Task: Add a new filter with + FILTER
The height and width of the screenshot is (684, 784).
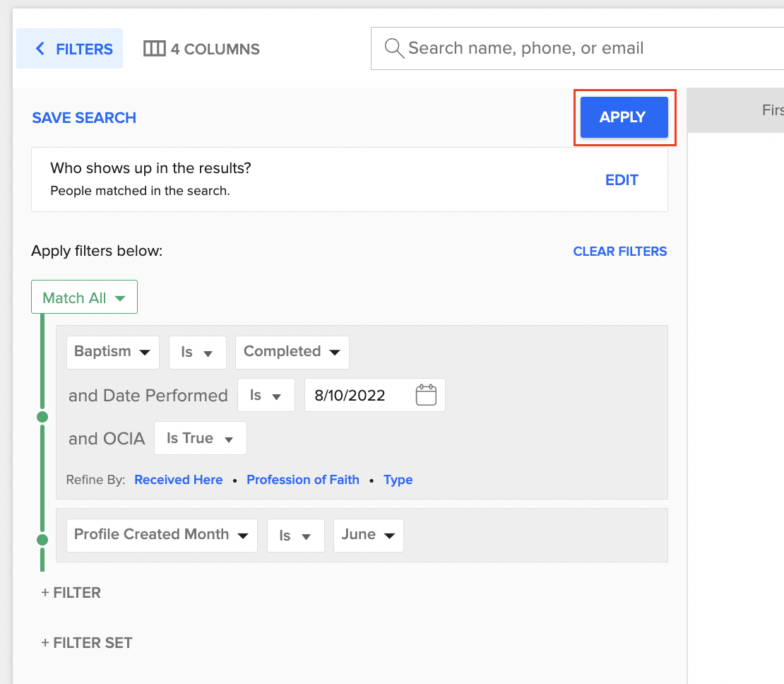Action: [x=71, y=593]
